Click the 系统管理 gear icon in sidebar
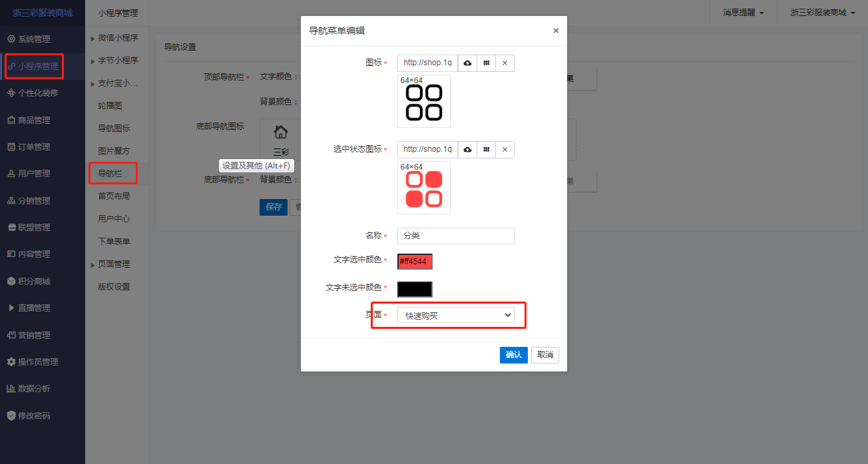This screenshot has width=868, height=464. pyautogui.click(x=11, y=39)
